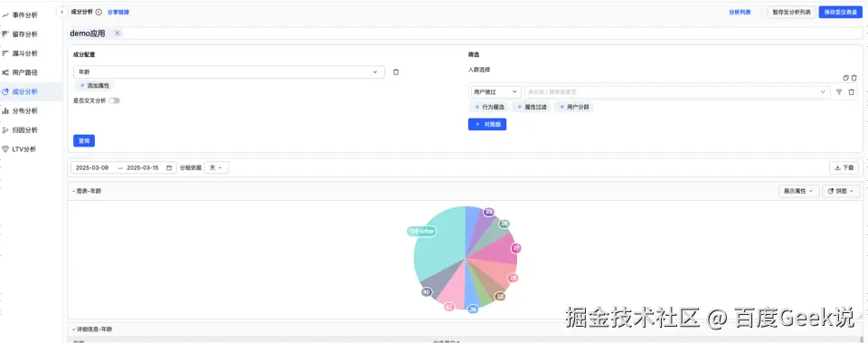Screen dimensions: 868x343
Task: Click 暂存至分析列表 button
Action: (x=792, y=12)
